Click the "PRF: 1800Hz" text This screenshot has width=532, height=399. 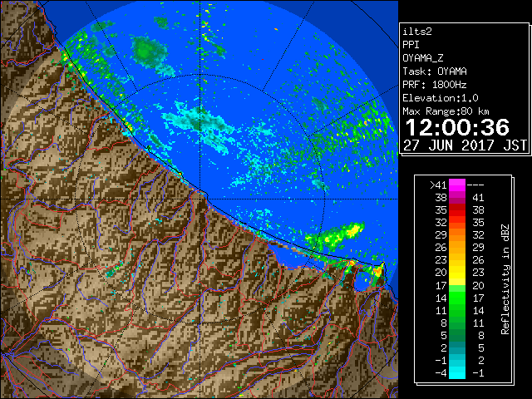point(435,85)
